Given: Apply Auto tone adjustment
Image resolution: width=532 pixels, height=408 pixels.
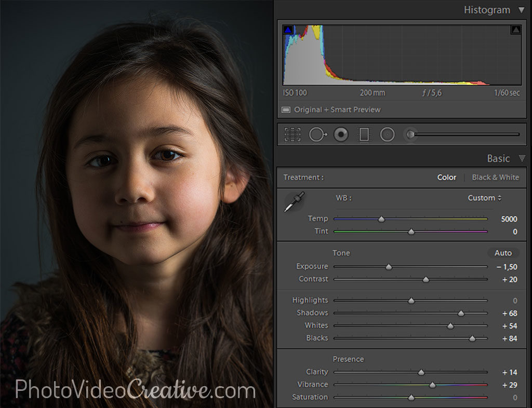Looking at the screenshot, I should coord(502,253).
